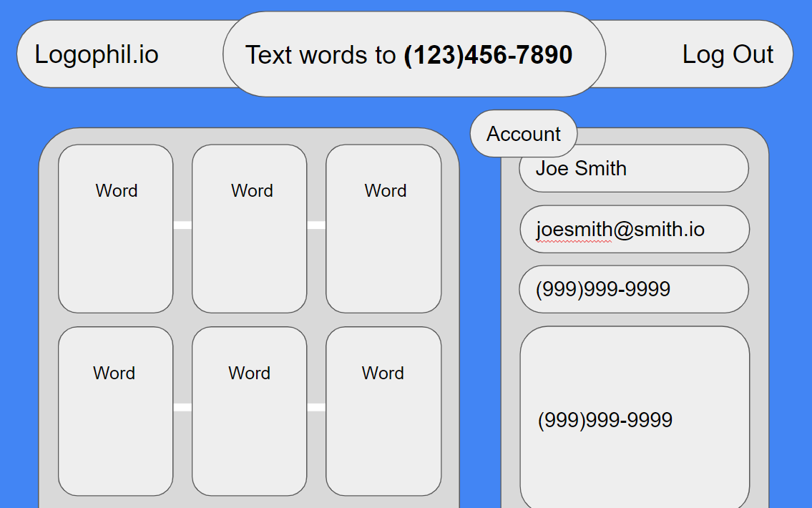Viewport: 812px width, 508px height.
Task: Click the Log Out button
Action: [728, 54]
